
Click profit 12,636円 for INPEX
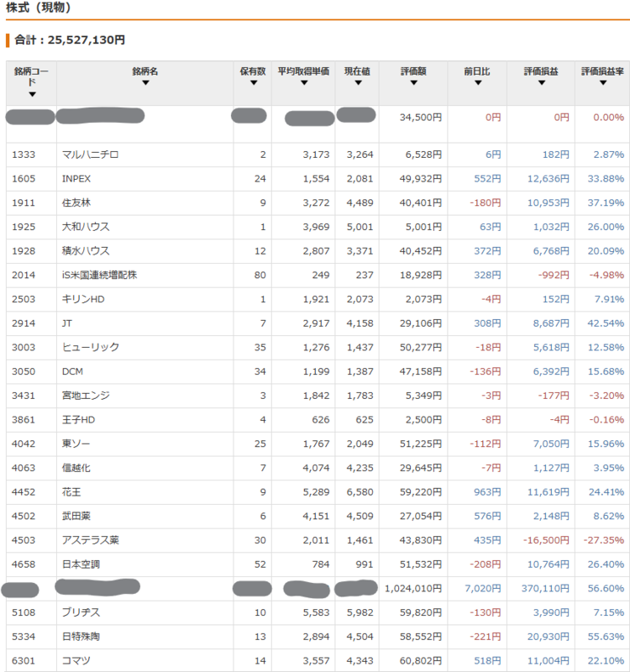click(549, 179)
